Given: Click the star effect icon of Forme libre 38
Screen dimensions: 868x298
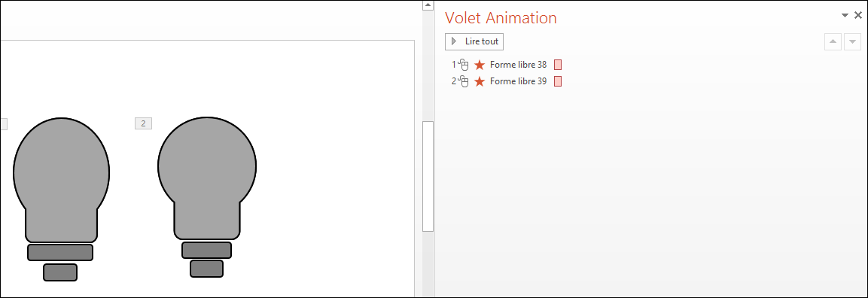Looking at the screenshot, I should (480, 65).
